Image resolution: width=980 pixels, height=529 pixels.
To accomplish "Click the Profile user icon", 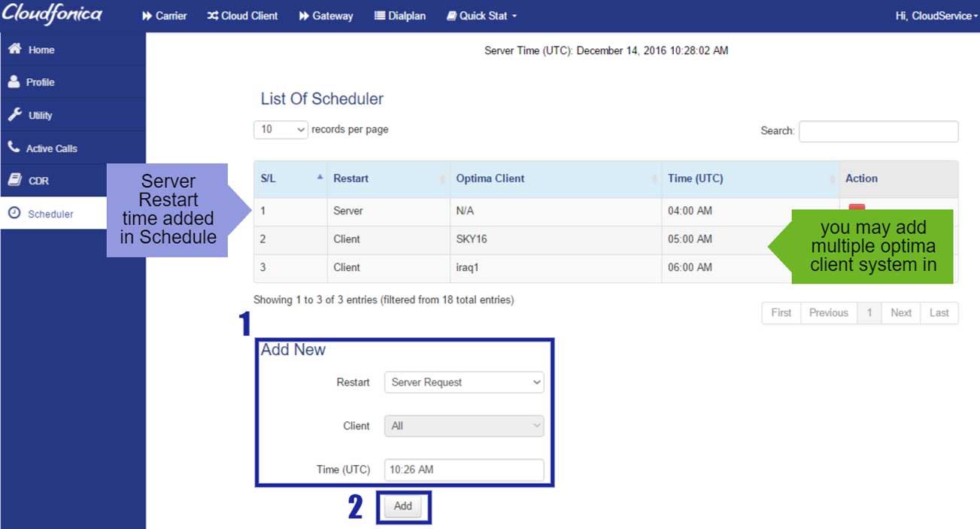I will [14, 82].
